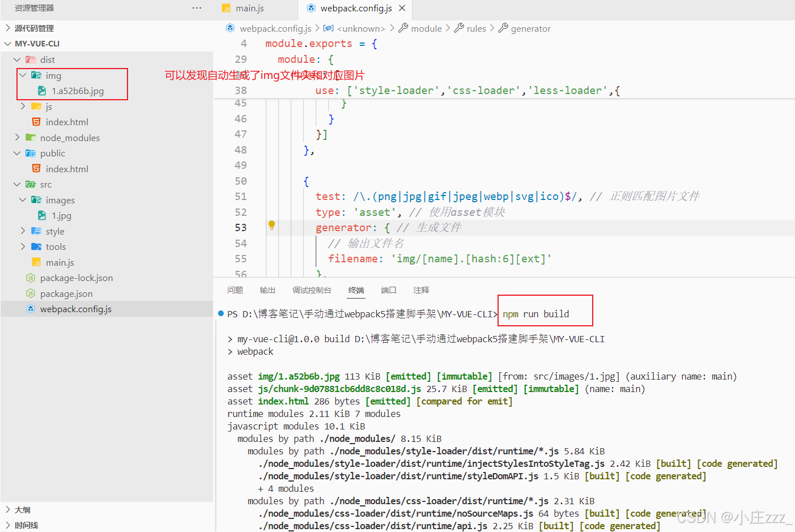Expand the style folder chevron
The width and height of the screenshot is (795, 532).
23,231
